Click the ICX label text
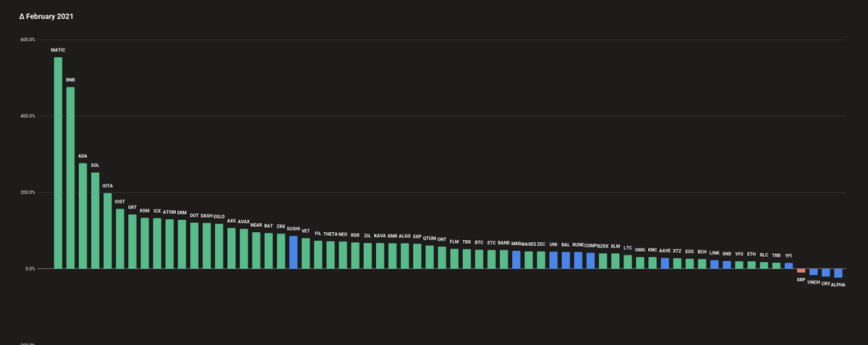Screen dimensions: 868x345 pos(157,211)
